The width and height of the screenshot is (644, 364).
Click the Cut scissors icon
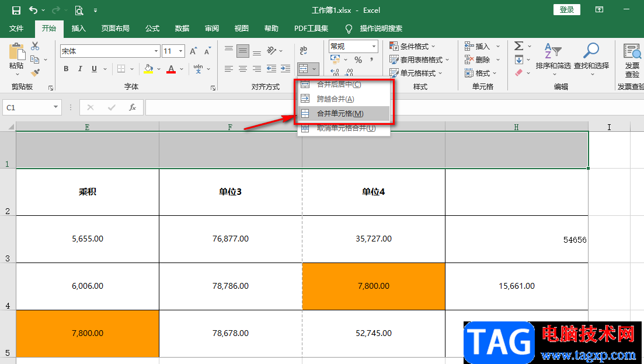click(35, 46)
